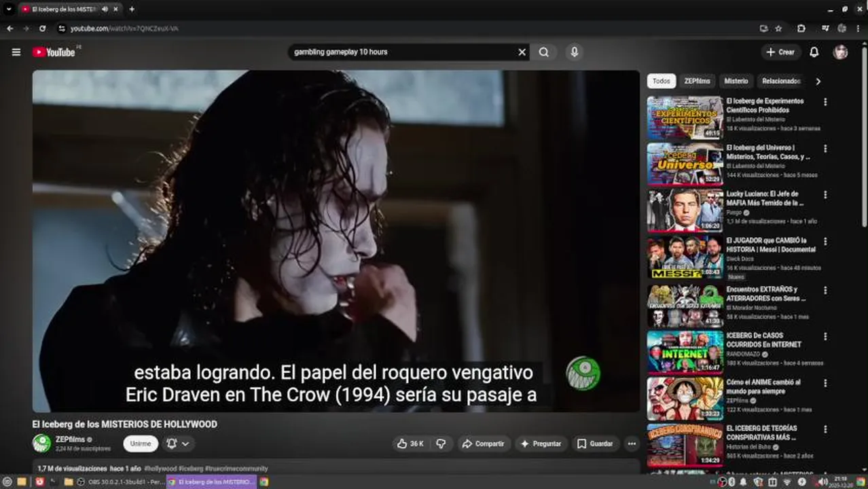Select the Misterio filter chip

[736, 81]
